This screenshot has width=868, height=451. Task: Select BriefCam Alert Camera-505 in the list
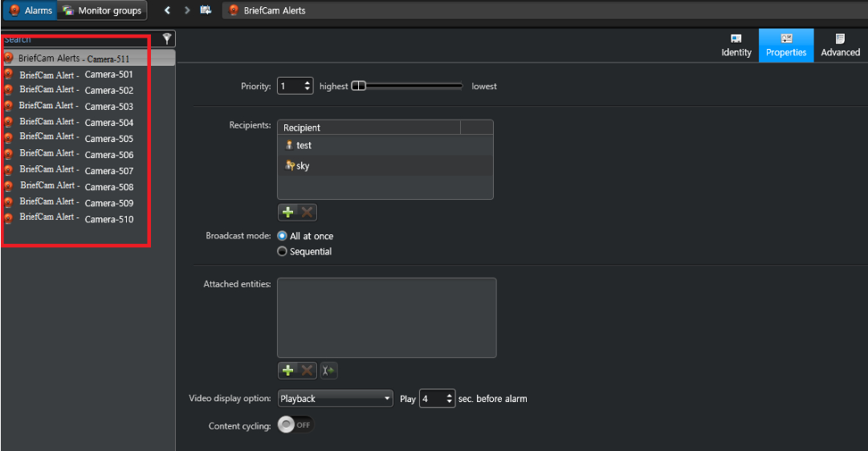76,138
